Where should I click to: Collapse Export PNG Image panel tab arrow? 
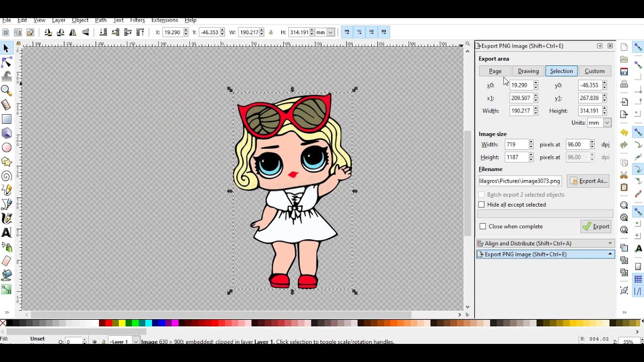pyautogui.click(x=610, y=254)
